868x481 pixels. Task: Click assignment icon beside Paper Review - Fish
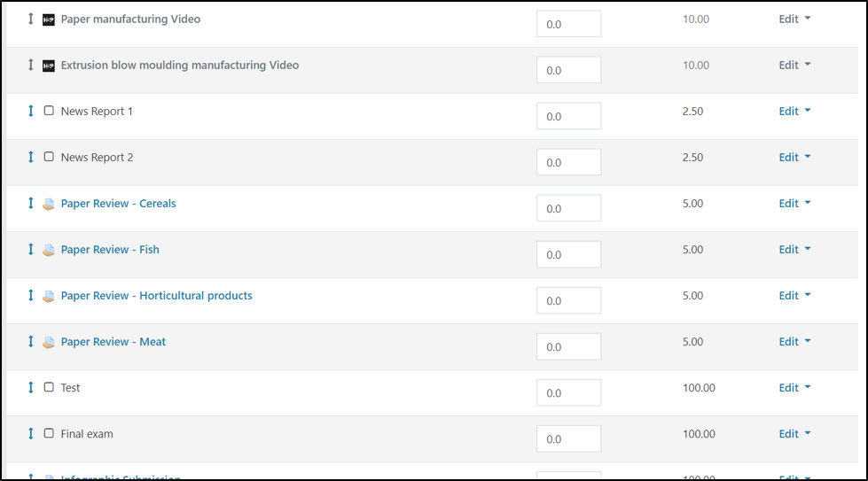(x=49, y=250)
